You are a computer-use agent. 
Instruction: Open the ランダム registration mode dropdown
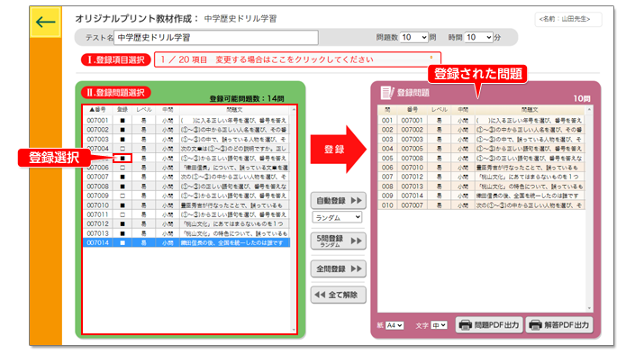tap(337, 217)
